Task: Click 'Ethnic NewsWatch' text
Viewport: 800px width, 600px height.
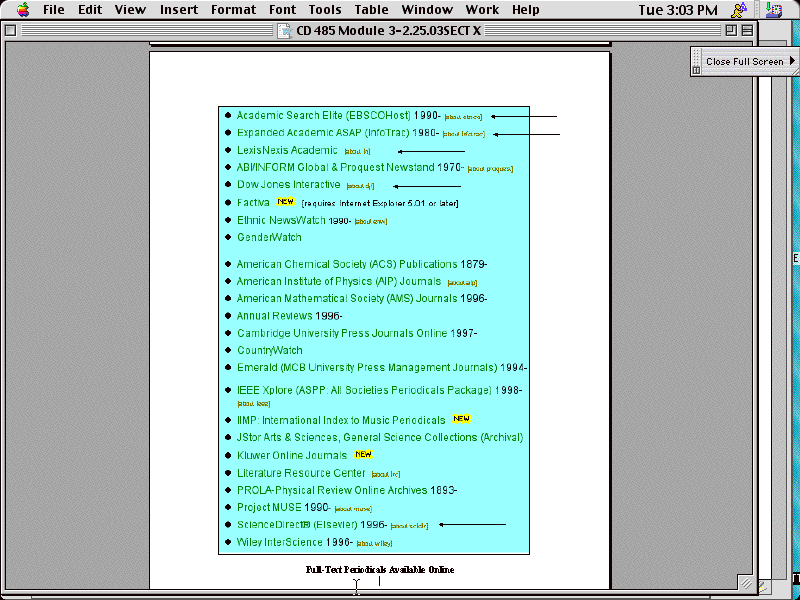Action: tap(281, 220)
